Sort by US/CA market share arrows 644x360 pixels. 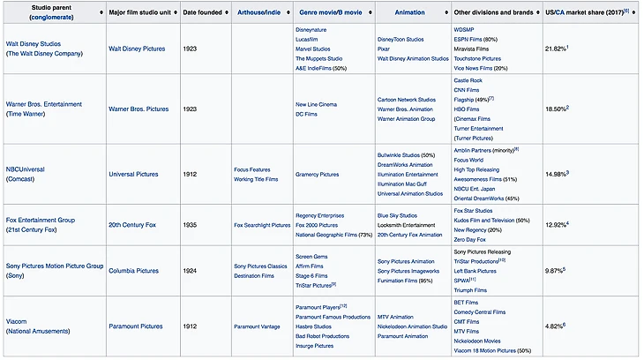[x=633, y=12]
